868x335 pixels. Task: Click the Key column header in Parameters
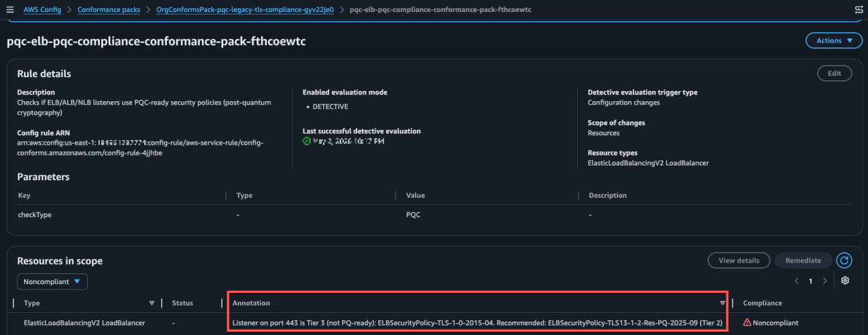click(x=23, y=196)
